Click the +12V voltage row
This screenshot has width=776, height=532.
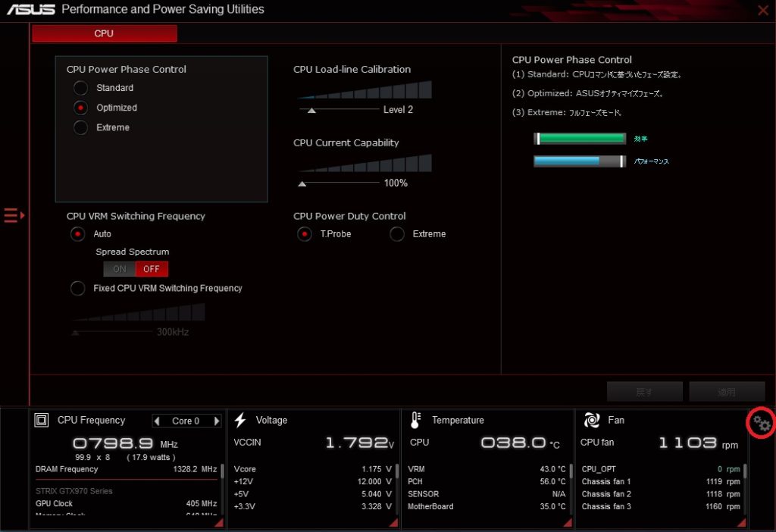click(x=312, y=481)
